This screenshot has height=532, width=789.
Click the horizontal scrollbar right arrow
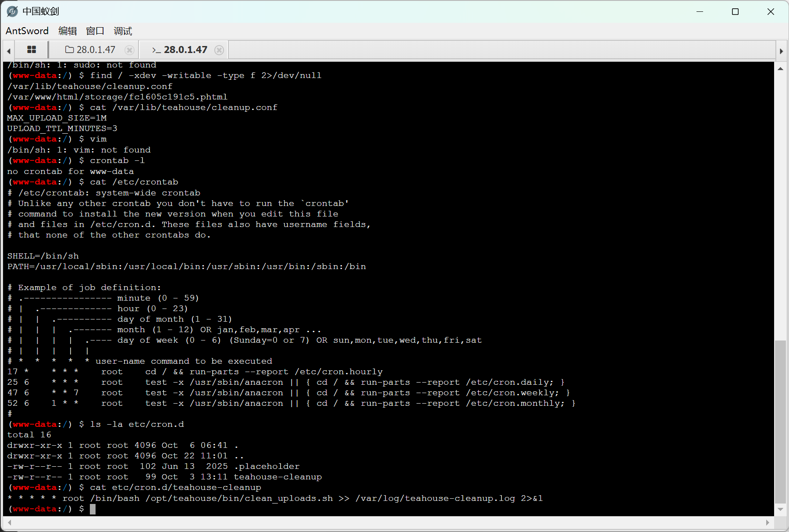(x=768, y=522)
